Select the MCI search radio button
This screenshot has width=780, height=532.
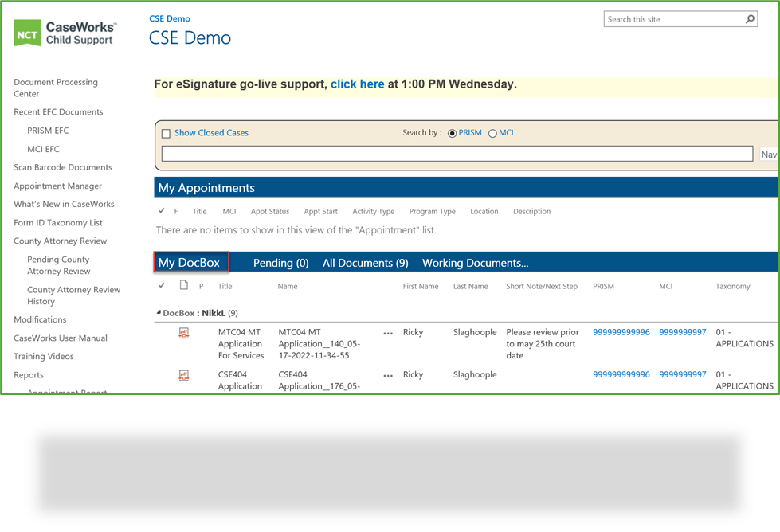[x=492, y=133]
